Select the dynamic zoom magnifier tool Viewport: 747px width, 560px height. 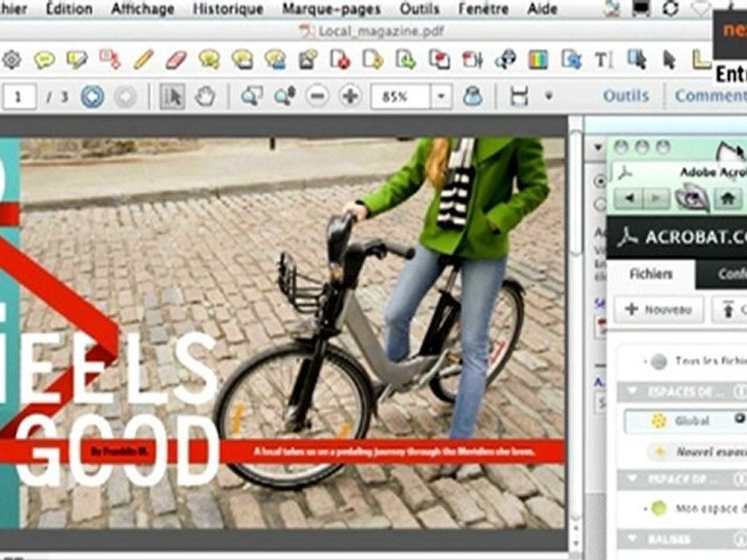(x=285, y=96)
